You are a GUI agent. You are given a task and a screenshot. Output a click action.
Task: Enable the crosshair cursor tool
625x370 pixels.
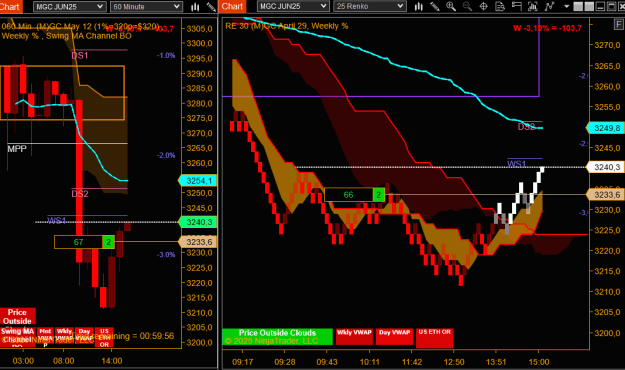point(483,6)
